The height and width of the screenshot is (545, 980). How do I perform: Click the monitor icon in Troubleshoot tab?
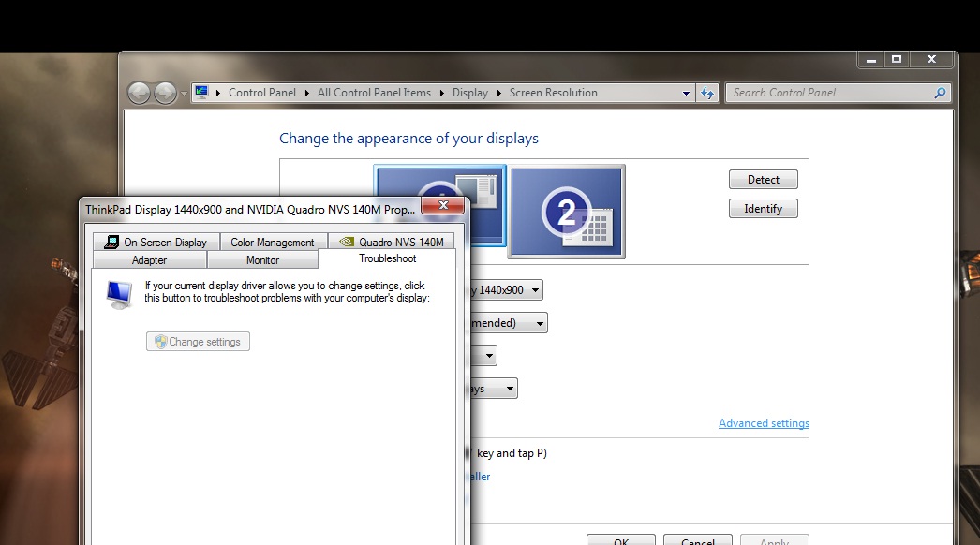pyautogui.click(x=119, y=294)
